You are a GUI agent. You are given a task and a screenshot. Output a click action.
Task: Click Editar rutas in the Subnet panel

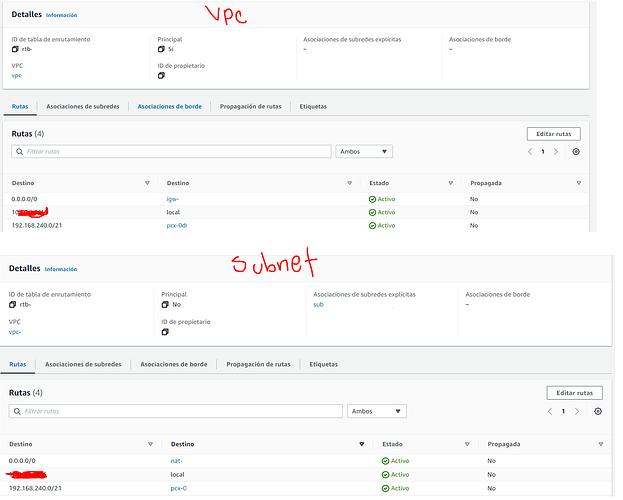pos(574,393)
